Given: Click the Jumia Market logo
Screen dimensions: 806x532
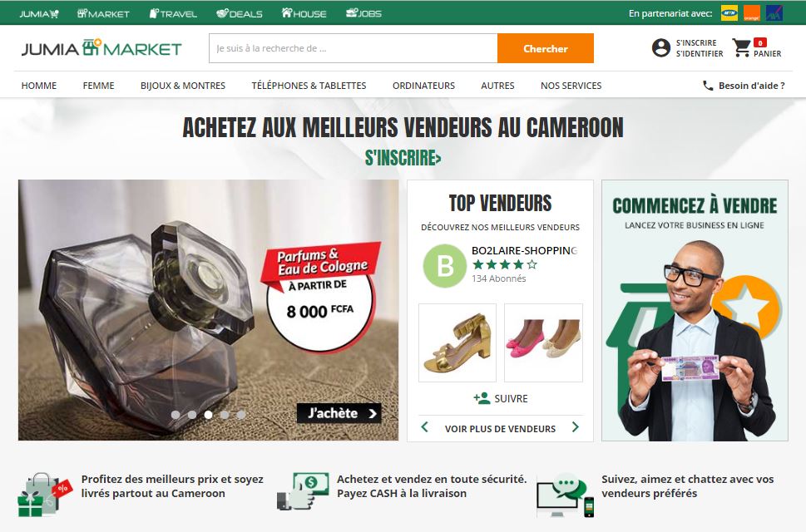Looking at the screenshot, I should [101, 48].
